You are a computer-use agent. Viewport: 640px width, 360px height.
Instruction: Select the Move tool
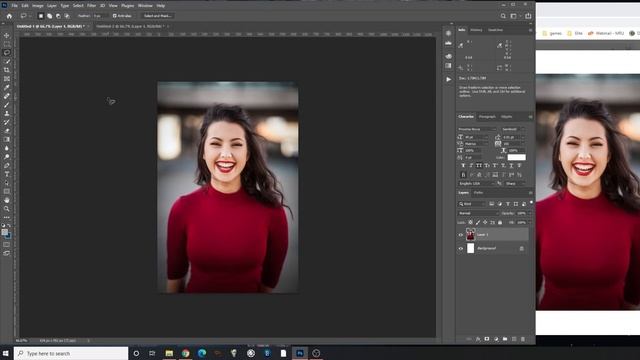coord(7,36)
